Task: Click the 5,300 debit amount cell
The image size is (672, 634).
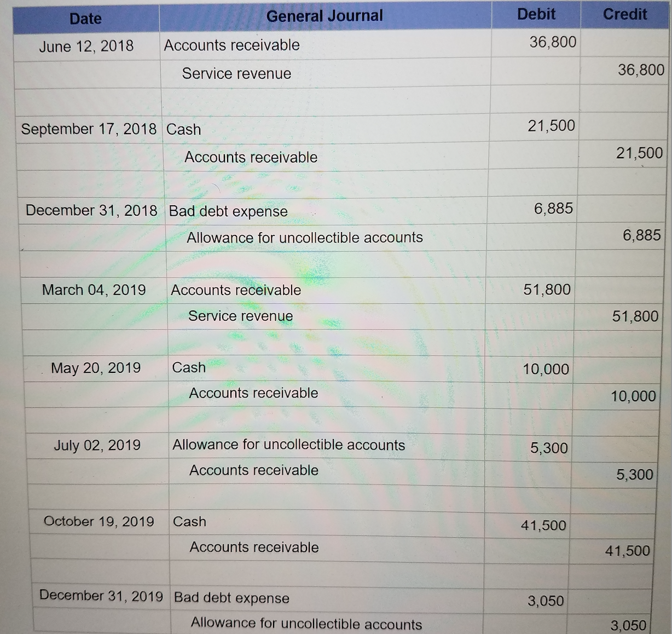Action: (549, 448)
